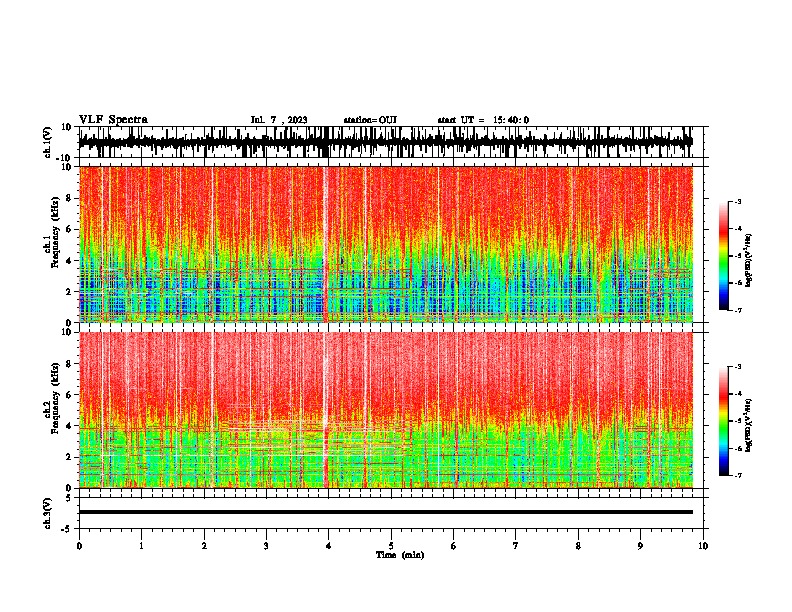This screenshot has height=612, width=792.
Task: Click the time axis tick label "5"
Action: coord(391,546)
